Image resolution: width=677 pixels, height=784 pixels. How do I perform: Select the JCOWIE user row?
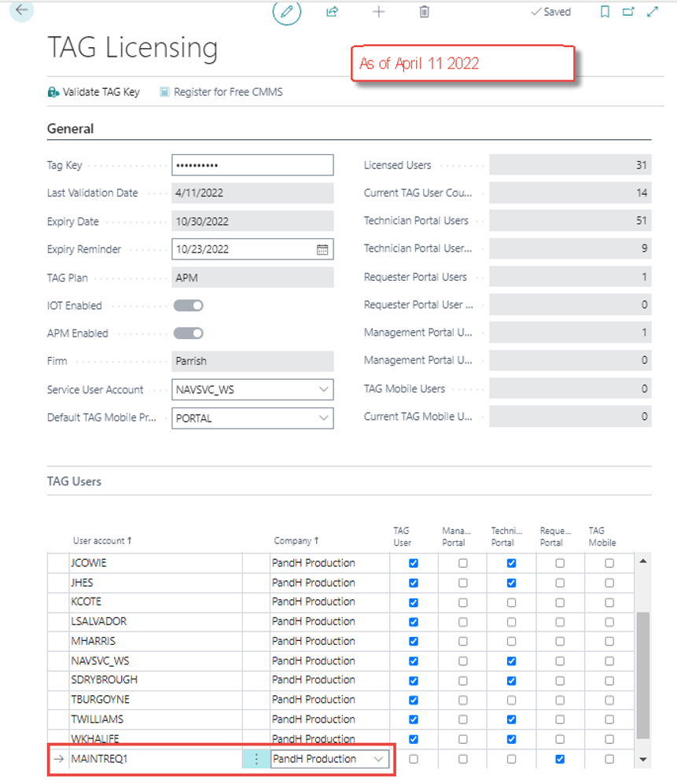point(341,563)
